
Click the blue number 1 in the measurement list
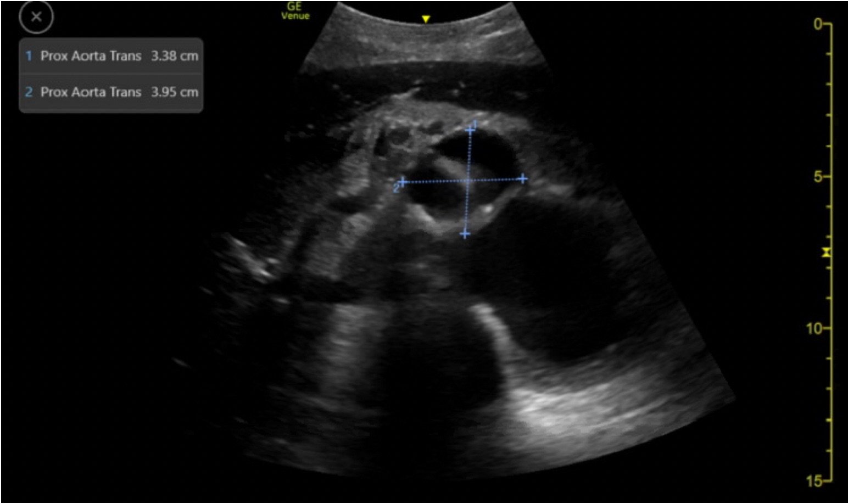click(x=29, y=56)
